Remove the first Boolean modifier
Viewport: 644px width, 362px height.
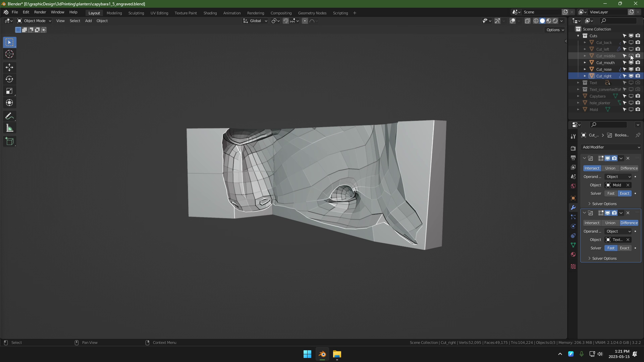click(628, 158)
